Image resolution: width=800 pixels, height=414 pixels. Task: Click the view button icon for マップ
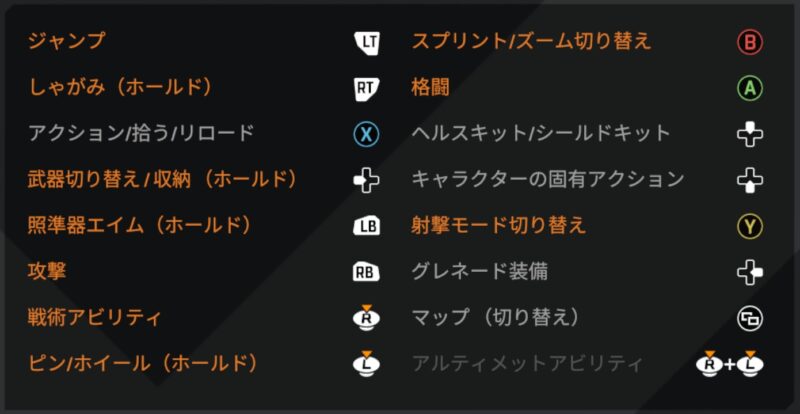(x=750, y=318)
